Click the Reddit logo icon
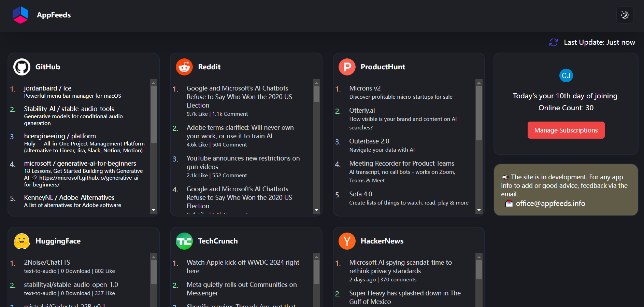 (x=184, y=67)
